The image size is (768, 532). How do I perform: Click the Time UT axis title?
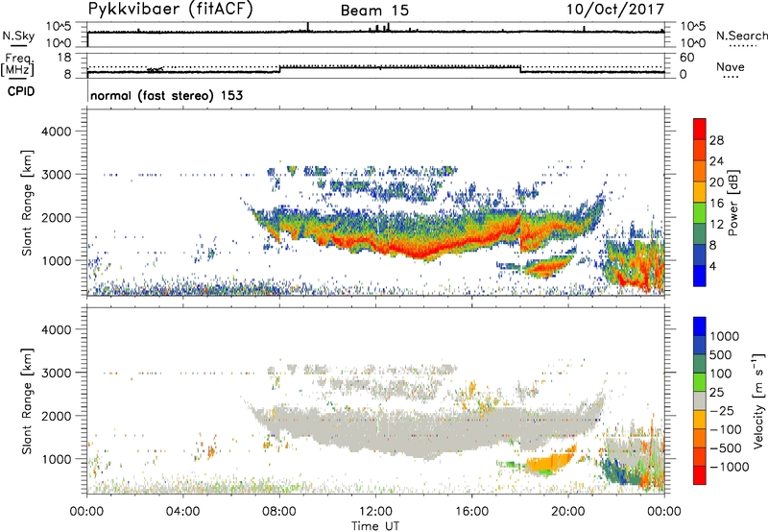(375, 525)
